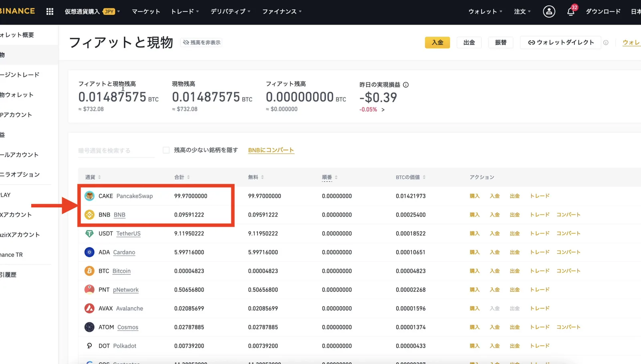Expand the トレード dropdown menu

click(x=185, y=12)
